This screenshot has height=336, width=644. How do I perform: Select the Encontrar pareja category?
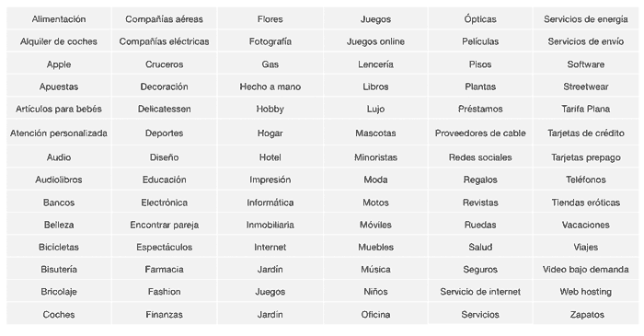pos(164,225)
